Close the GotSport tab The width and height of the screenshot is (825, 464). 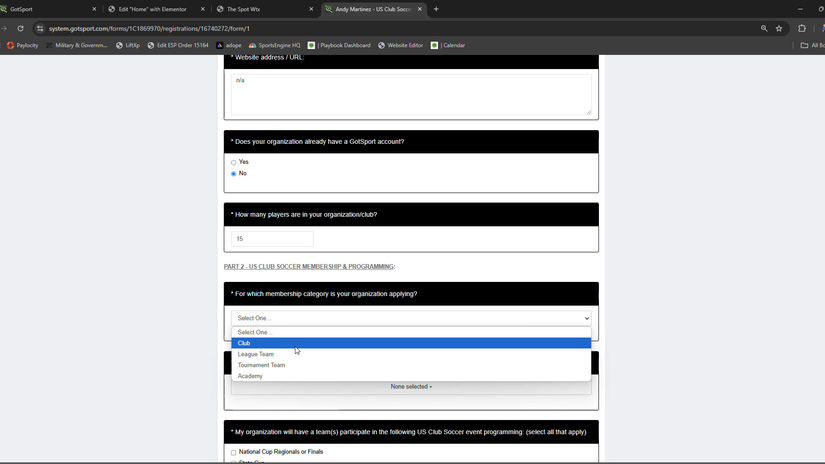[94, 9]
